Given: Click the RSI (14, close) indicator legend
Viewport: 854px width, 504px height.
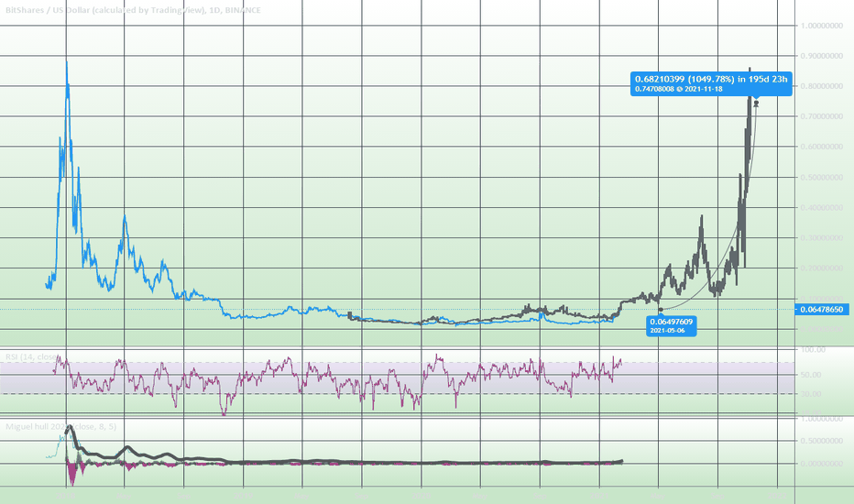Looking at the screenshot, I should coord(30,356).
